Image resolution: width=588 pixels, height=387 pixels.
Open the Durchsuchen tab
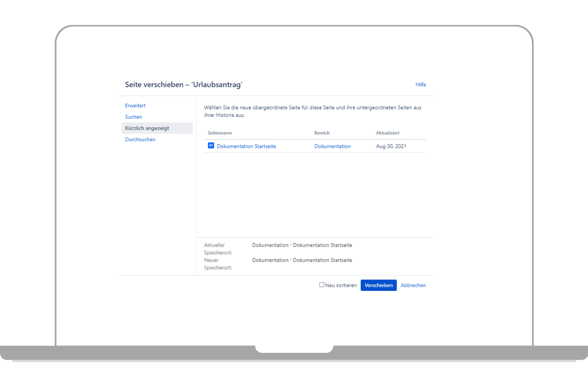coord(140,140)
